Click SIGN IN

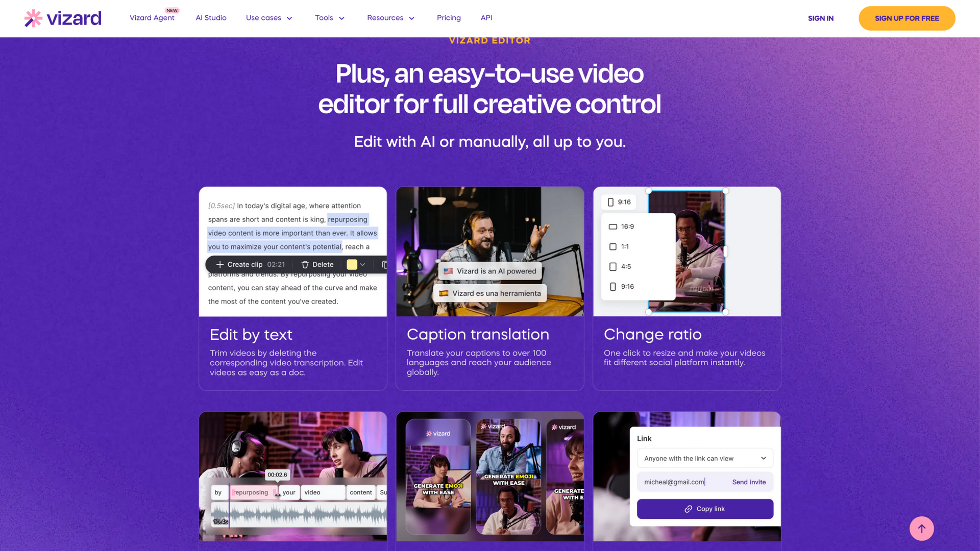820,18
